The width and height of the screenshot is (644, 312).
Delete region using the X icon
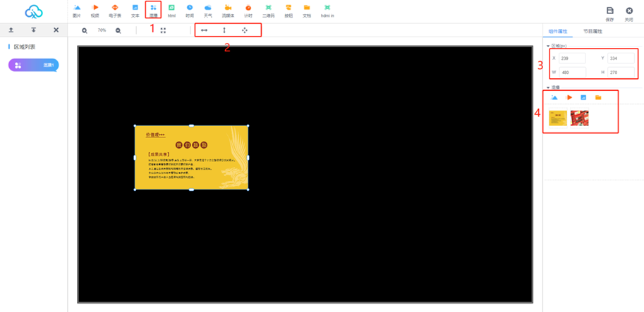(56, 30)
